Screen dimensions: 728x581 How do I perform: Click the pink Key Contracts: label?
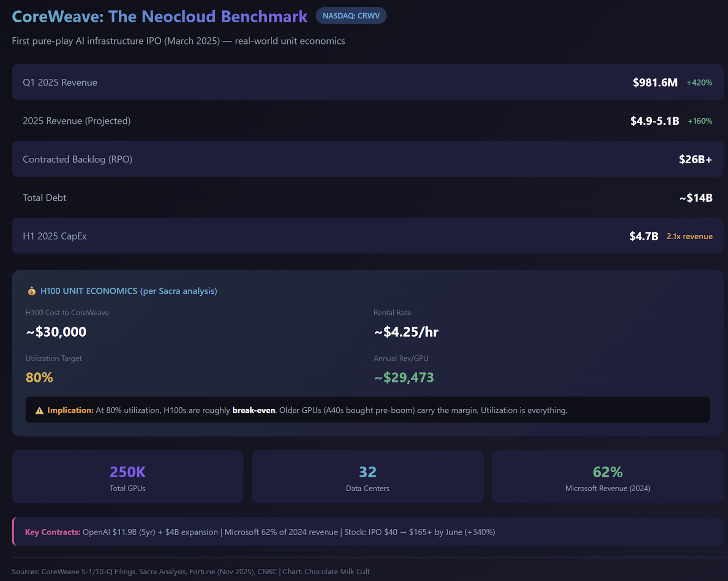(53, 532)
